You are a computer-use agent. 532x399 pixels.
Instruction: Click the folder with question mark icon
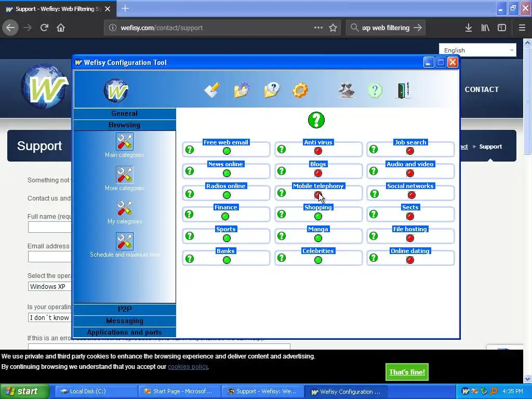tap(272, 90)
